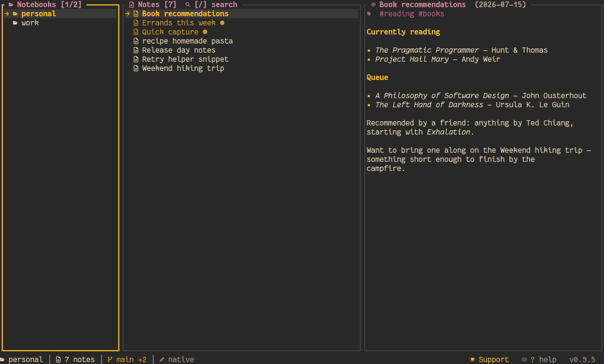Click the note icon beside Release day notes

coord(136,50)
